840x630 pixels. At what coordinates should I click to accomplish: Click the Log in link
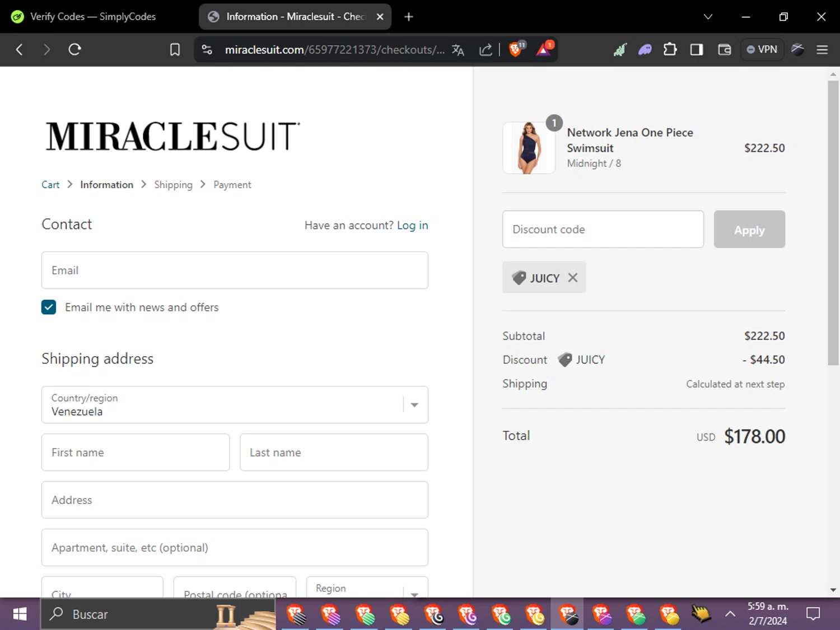coord(412,225)
